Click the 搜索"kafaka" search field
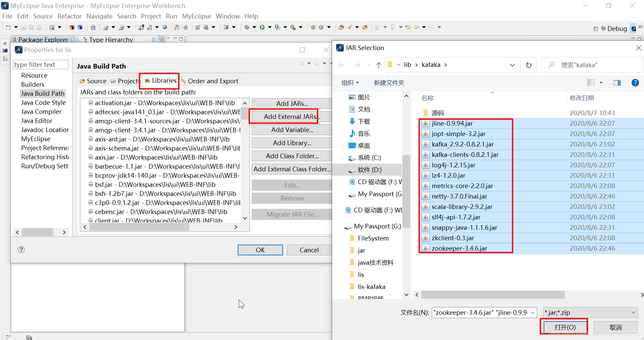 [x=592, y=65]
